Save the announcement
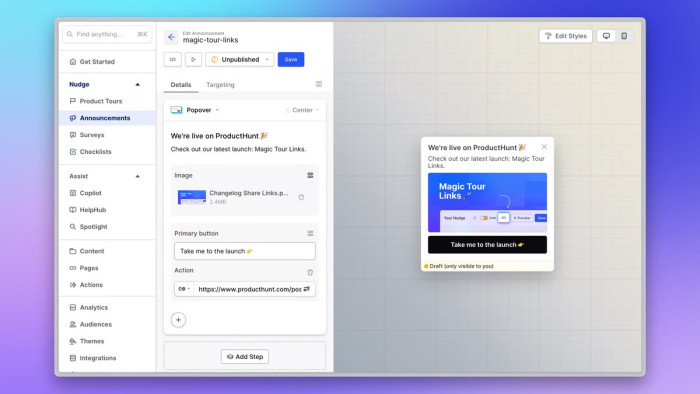The image size is (700, 394). 291,59
